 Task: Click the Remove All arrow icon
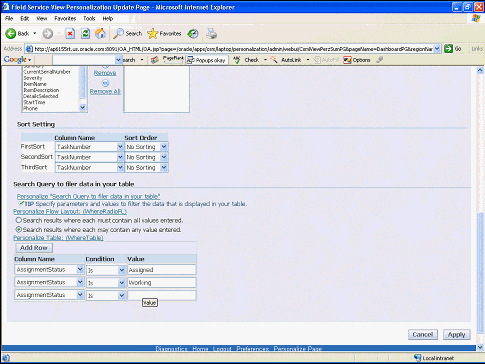pyautogui.click(x=105, y=83)
